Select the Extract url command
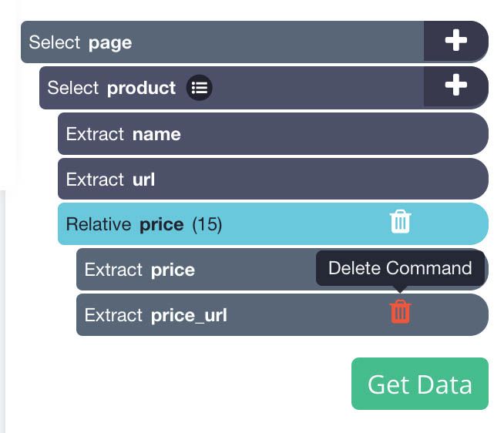Viewport: 504px width, 433px height. (273, 179)
